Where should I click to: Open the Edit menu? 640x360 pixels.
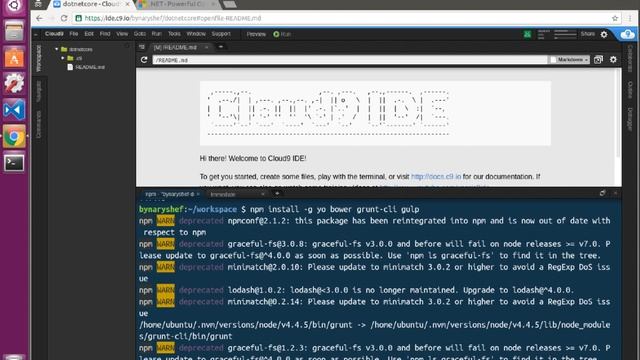tap(89, 34)
